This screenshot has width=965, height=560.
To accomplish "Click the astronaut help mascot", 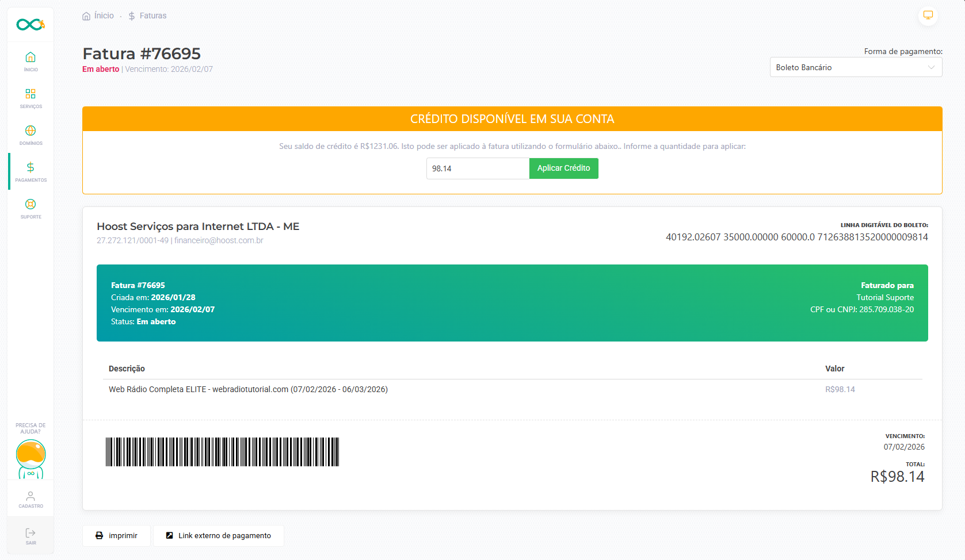I will click(x=30, y=458).
